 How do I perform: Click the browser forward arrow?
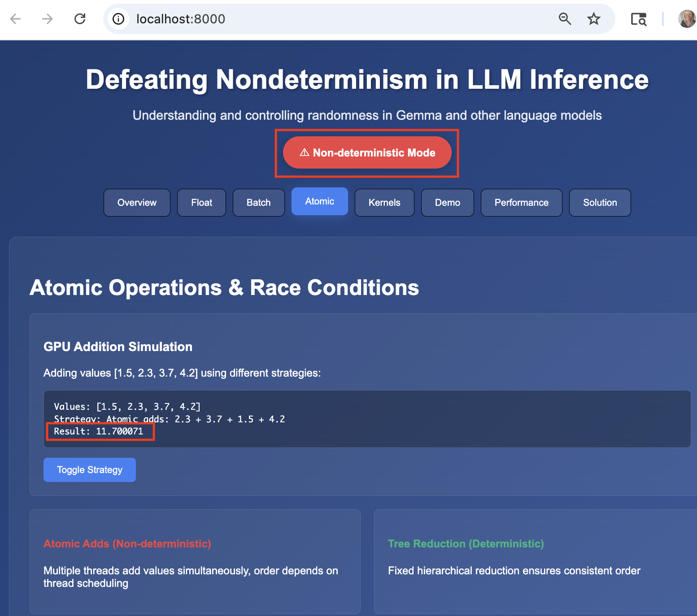pos(47,19)
